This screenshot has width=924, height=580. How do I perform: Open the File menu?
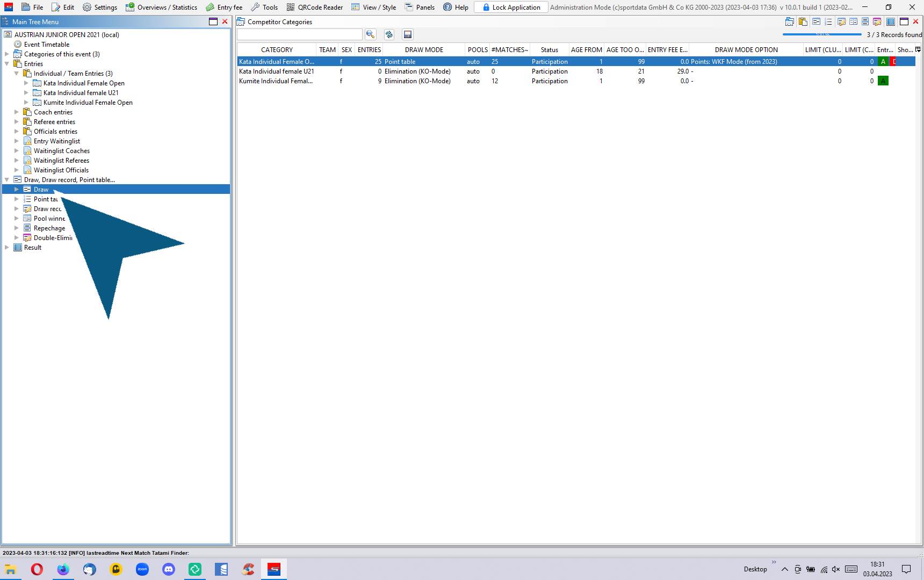32,7
